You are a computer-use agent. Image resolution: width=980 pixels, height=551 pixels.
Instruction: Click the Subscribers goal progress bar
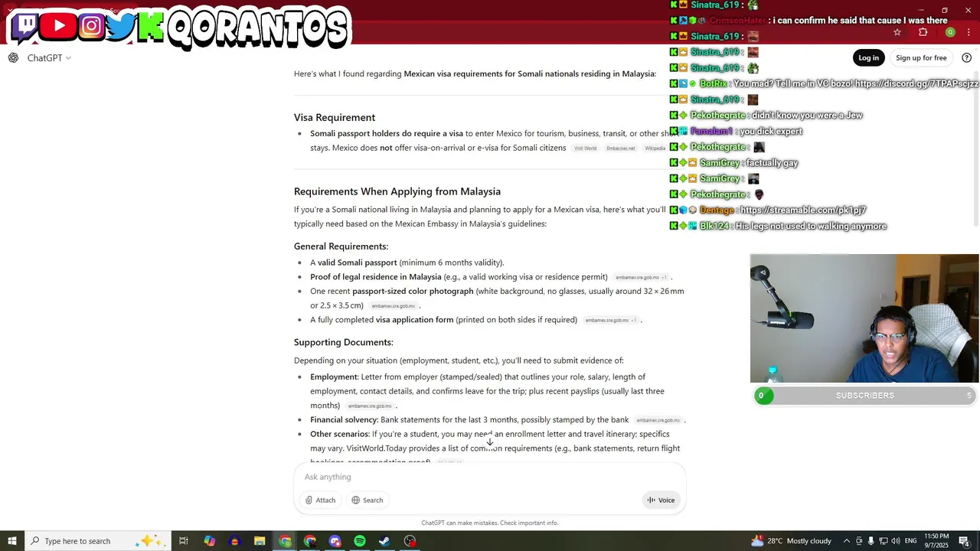click(864, 396)
